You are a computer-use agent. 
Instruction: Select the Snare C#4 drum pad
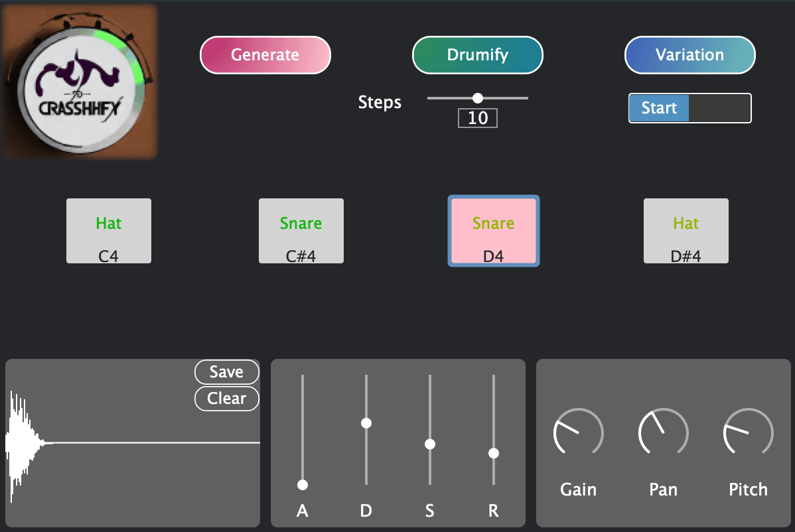pos(301,231)
